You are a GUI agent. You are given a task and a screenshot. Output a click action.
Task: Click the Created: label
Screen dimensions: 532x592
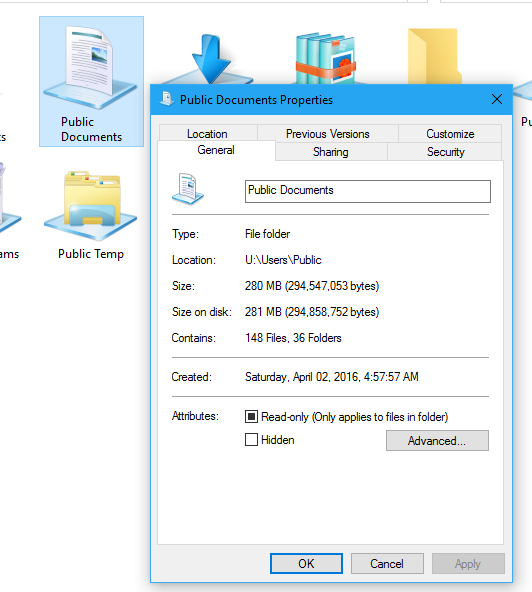coord(192,377)
